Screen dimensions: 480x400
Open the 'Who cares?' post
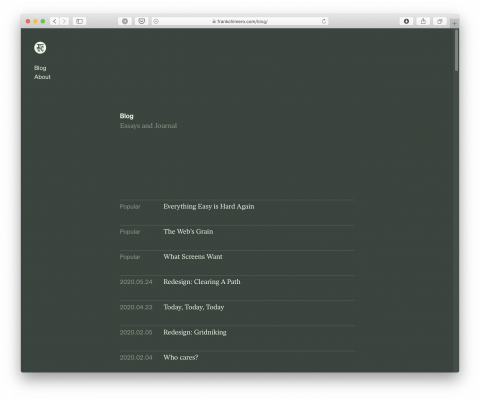[x=181, y=357]
